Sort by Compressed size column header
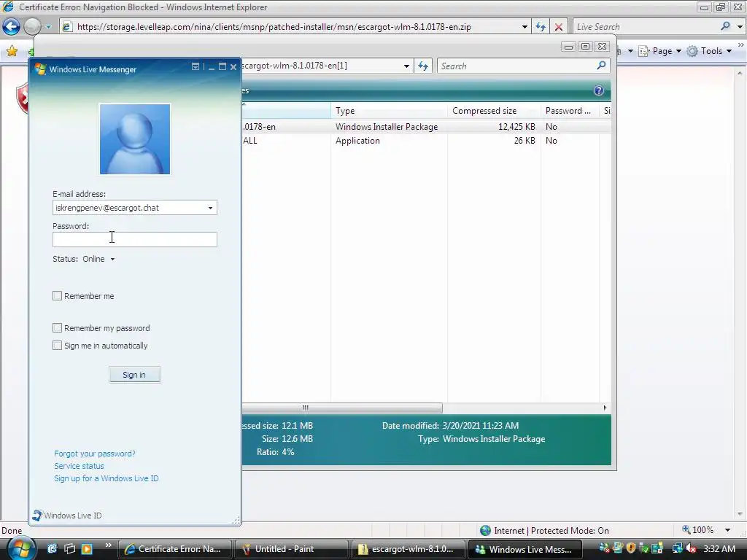This screenshot has height=560, width=747. pos(494,111)
